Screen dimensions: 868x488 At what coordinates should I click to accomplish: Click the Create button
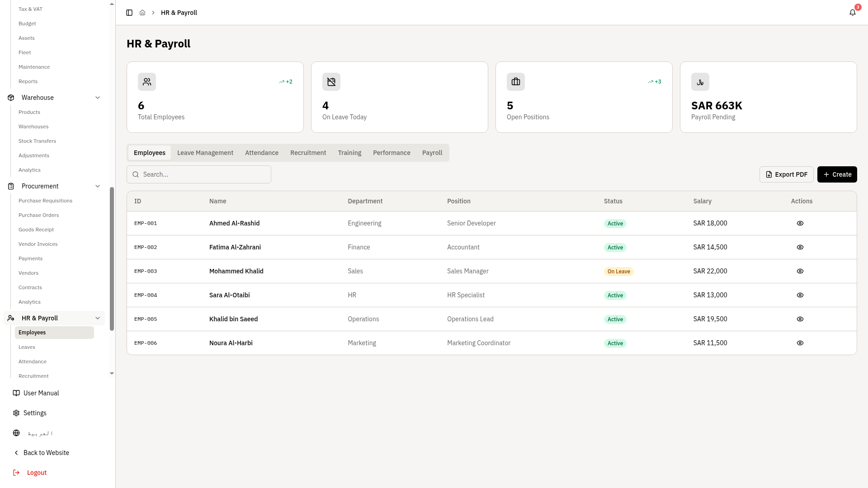click(837, 174)
